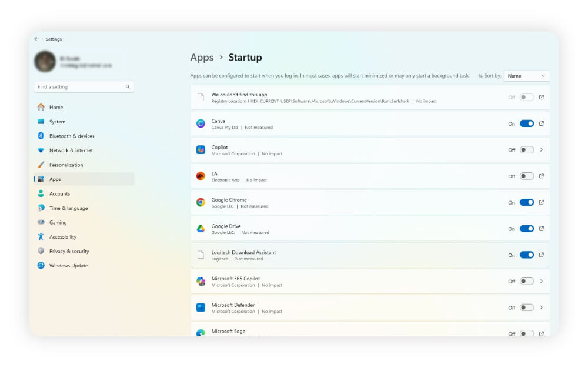
Task: Click the Canva app icon
Action: point(201,123)
